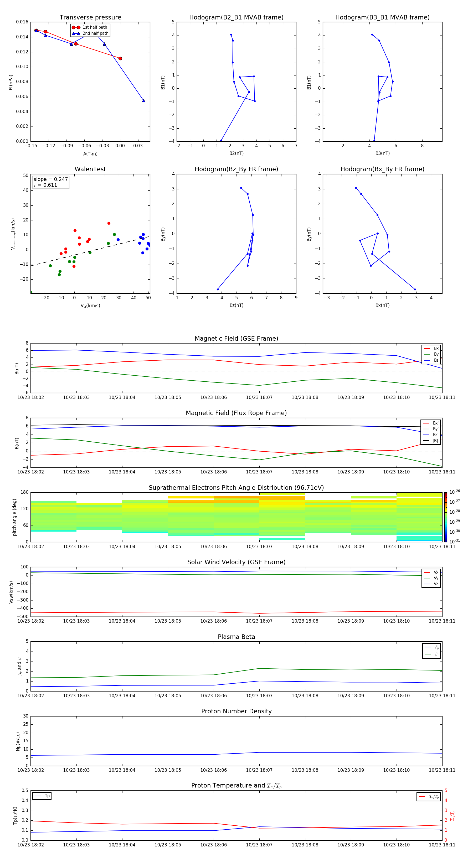The width and height of the screenshot is (473, 868).
Task: Click the 'A(T·m)' x-axis label
Action: tap(90, 154)
